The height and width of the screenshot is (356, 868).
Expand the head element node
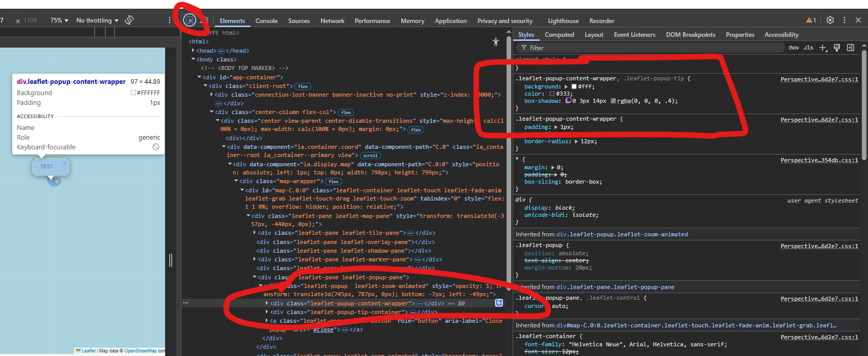tap(193, 51)
